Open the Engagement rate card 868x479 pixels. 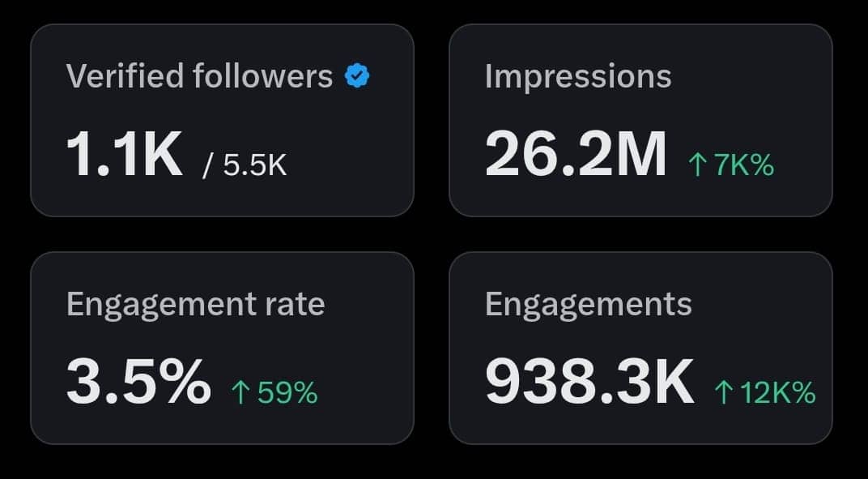point(222,348)
